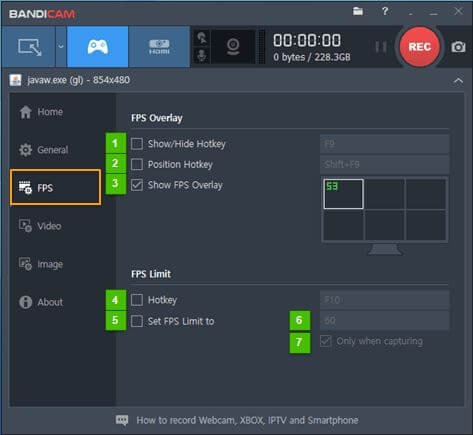Open the webcam, XBOX, IPTV recording link
Screen dimensions: 473x435
coord(247,420)
